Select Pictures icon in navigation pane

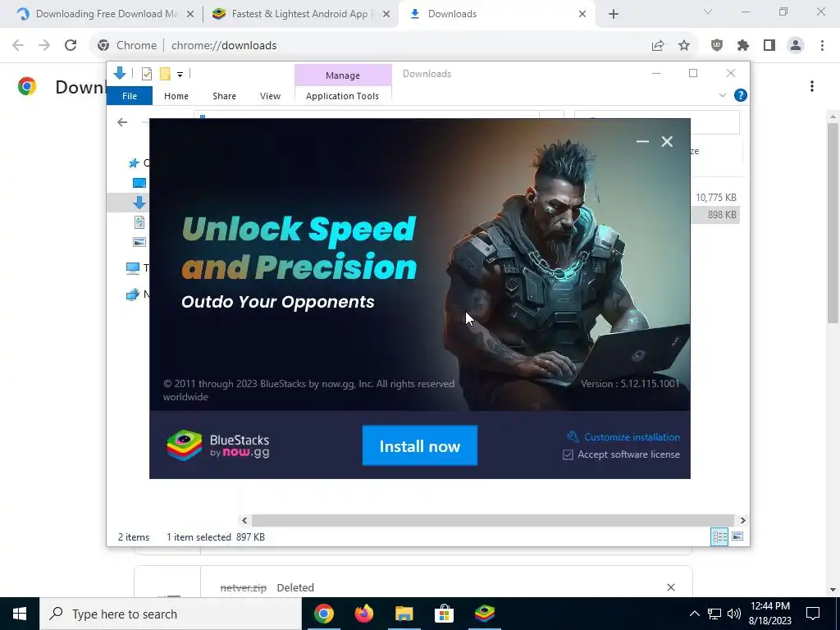tap(139, 242)
